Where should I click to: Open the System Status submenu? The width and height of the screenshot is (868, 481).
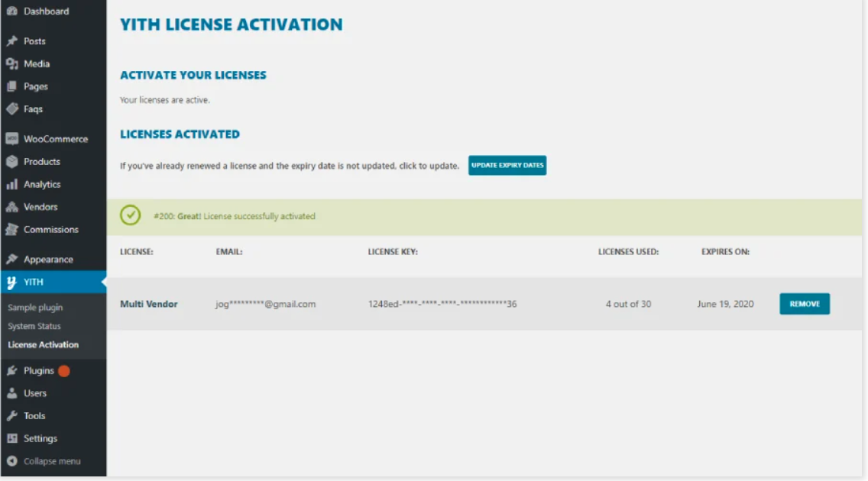click(34, 326)
